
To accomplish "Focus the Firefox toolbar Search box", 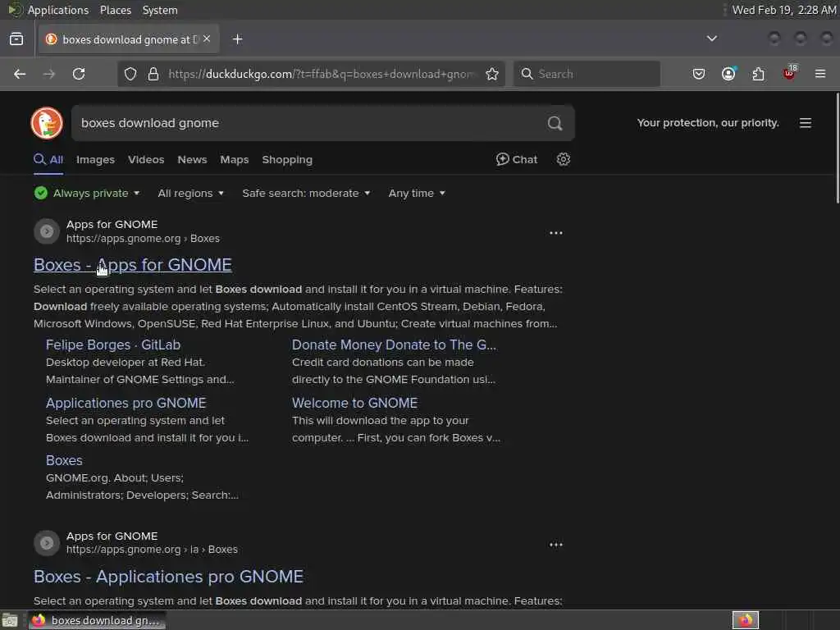I will [587, 74].
